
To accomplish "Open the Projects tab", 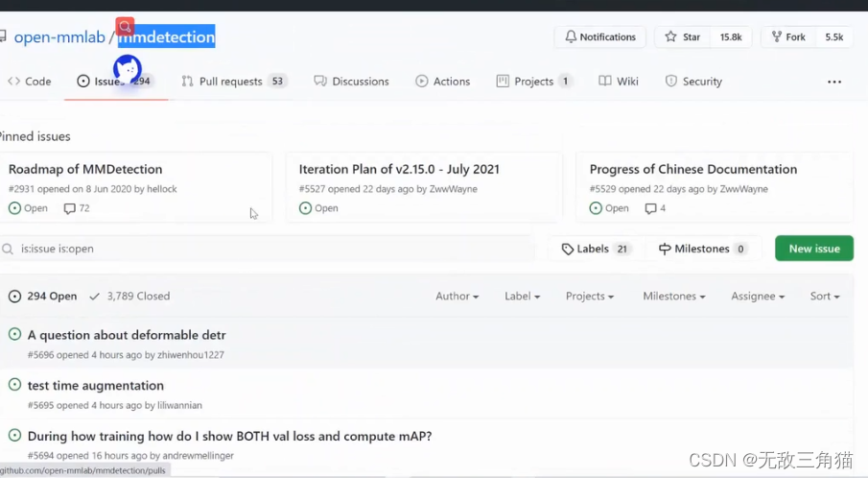I will [x=533, y=82].
